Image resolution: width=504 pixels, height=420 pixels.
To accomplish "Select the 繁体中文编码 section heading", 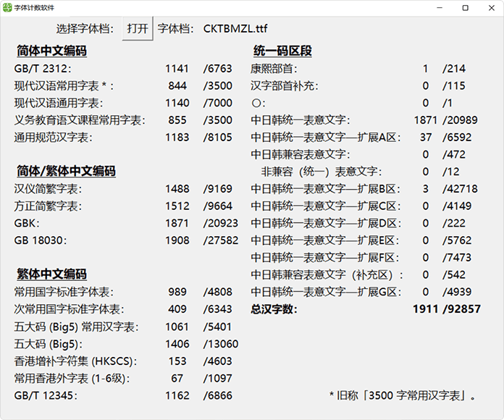I will [x=51, y=274].
